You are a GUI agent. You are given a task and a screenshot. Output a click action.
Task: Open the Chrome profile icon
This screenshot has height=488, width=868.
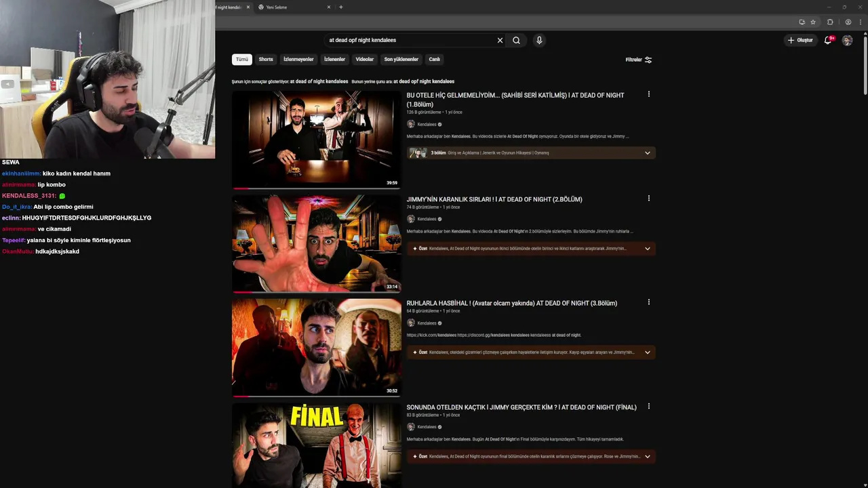(x=848, y=22)
